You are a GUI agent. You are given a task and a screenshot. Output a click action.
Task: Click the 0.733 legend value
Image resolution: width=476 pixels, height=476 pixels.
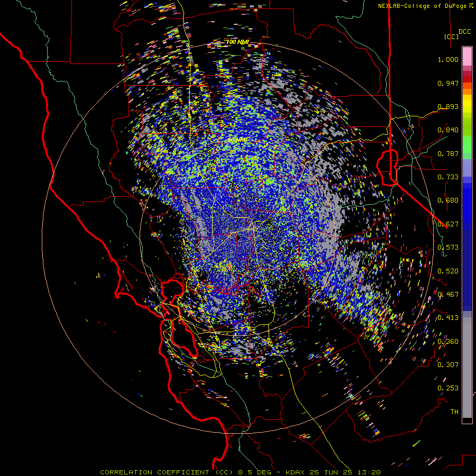point(448,177)
